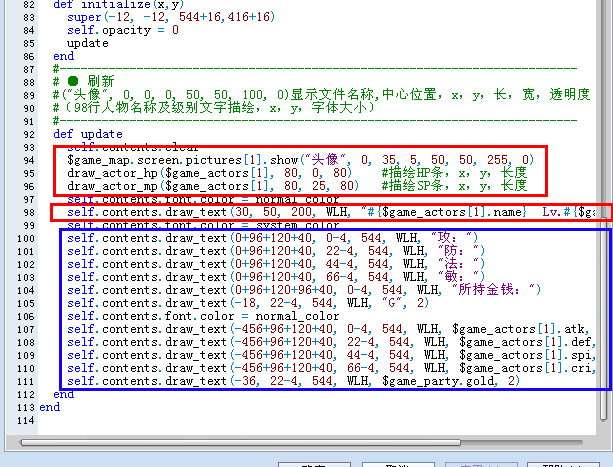
Task: Click the draw_text line containing "攻:"
Action: click(x=272, y=238)
